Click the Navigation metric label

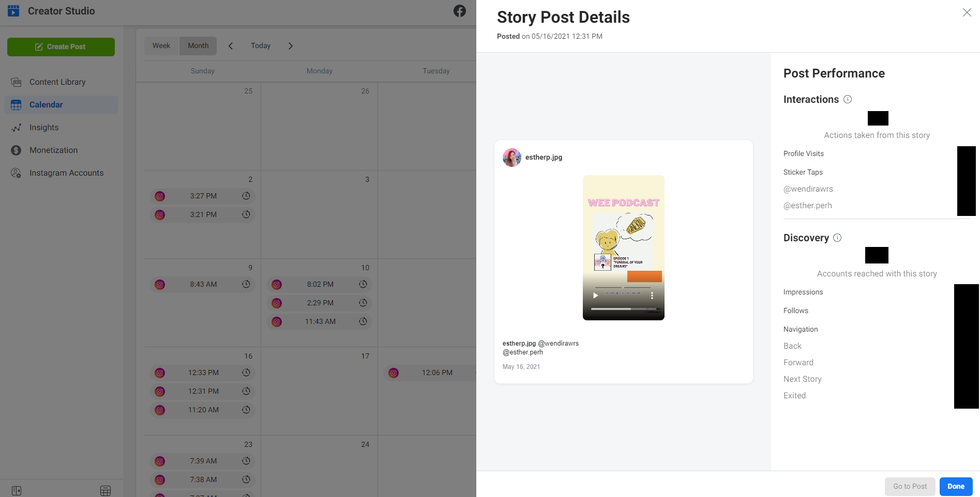click(x=801, y=329)
